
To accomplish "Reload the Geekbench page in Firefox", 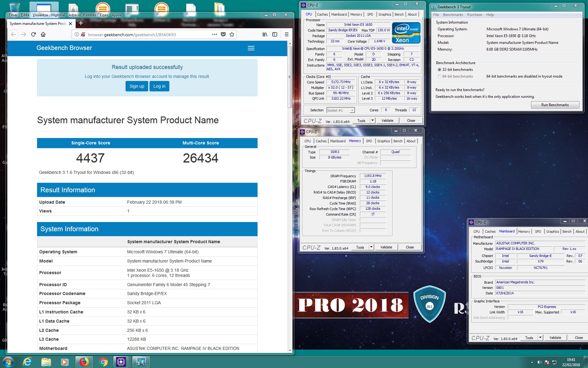I will pos(33,34).
